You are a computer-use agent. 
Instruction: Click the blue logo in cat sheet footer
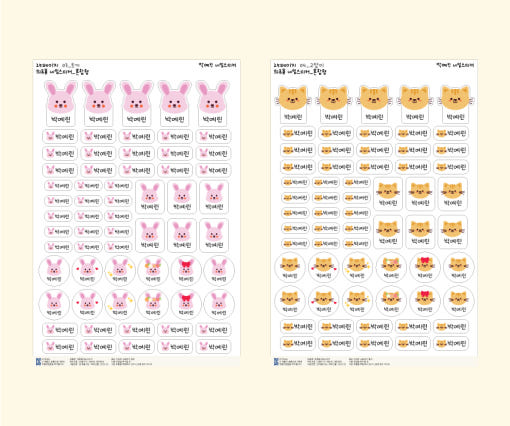276,362
